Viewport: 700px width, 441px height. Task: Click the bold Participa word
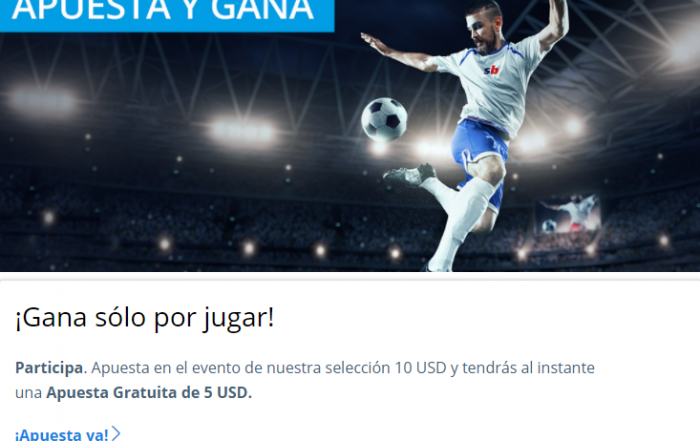49,368
